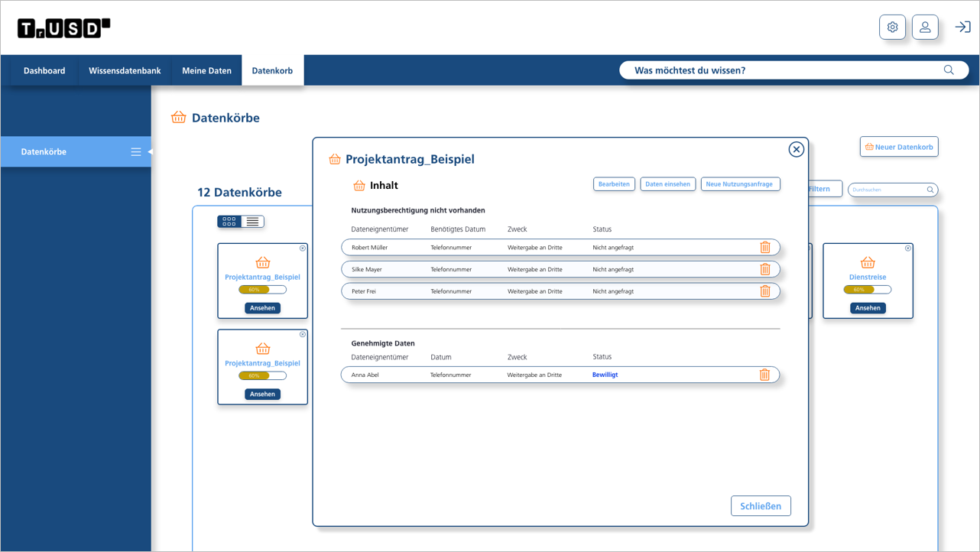Delete the Robert Müller row with the trash icon

(765, 247)
